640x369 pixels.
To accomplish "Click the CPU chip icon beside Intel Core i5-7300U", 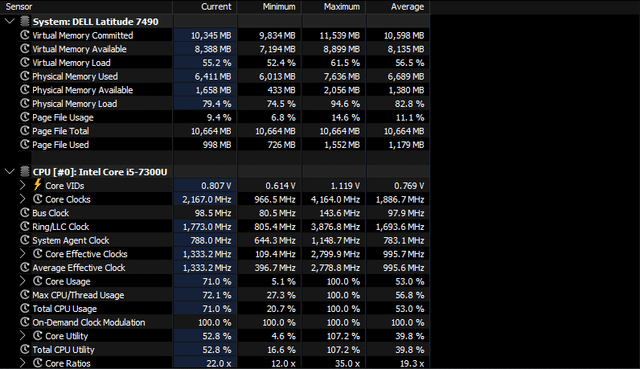I will (x=25, y=171).
